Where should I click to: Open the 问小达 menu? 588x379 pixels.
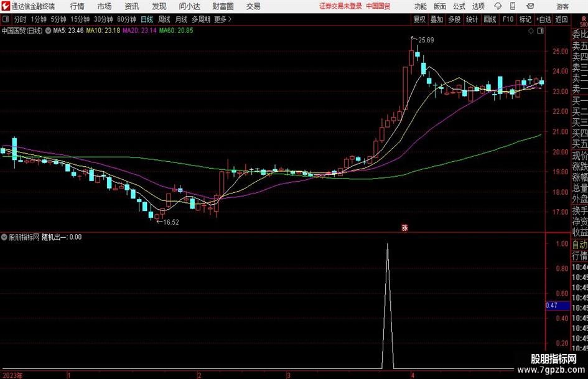pos(189,6)
